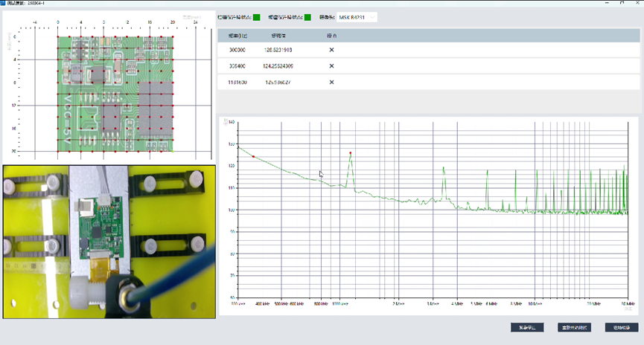Click the frequency column header
Viewport: 644px width, 345px height.
[x=239, y=35]
